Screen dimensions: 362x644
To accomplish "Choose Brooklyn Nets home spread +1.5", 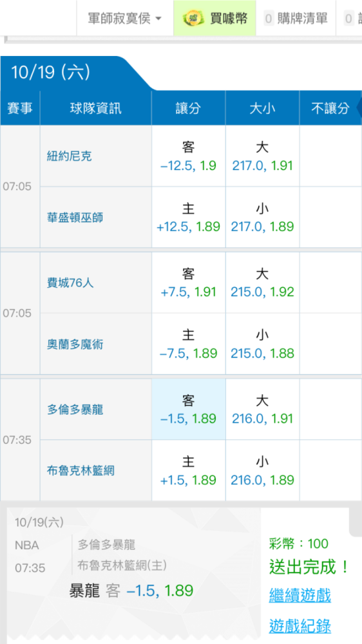I will [188, 470].
